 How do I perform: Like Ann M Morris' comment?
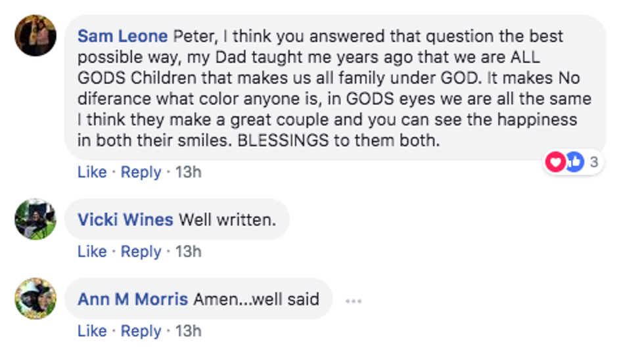click(x=92, y=331)
